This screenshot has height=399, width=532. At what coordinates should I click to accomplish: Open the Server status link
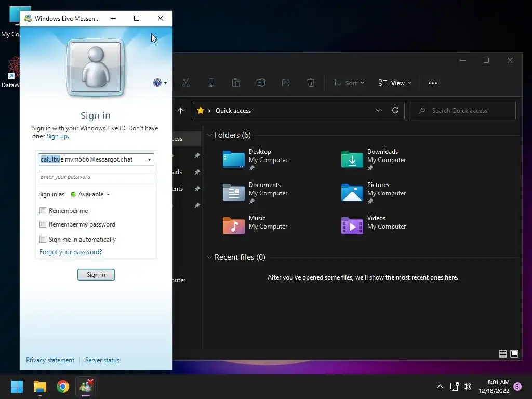click(102, 360)
